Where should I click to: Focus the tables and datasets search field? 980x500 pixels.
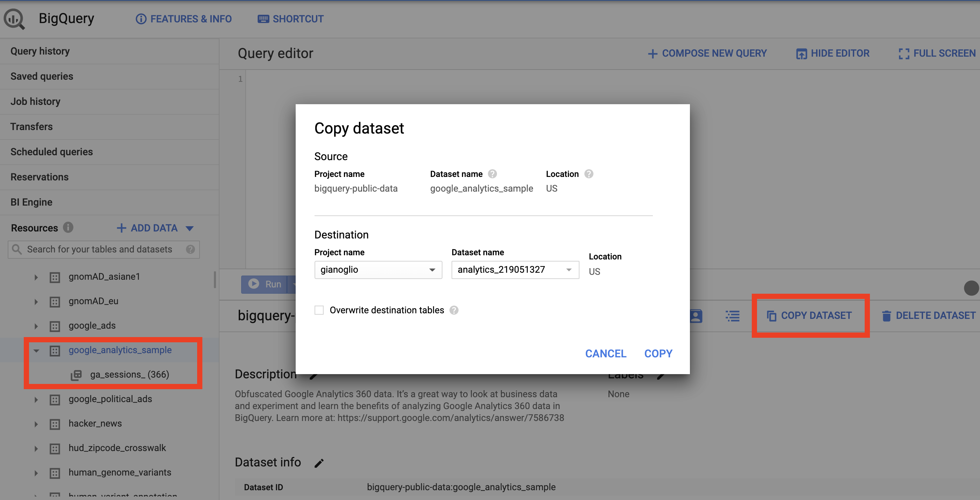103,249
